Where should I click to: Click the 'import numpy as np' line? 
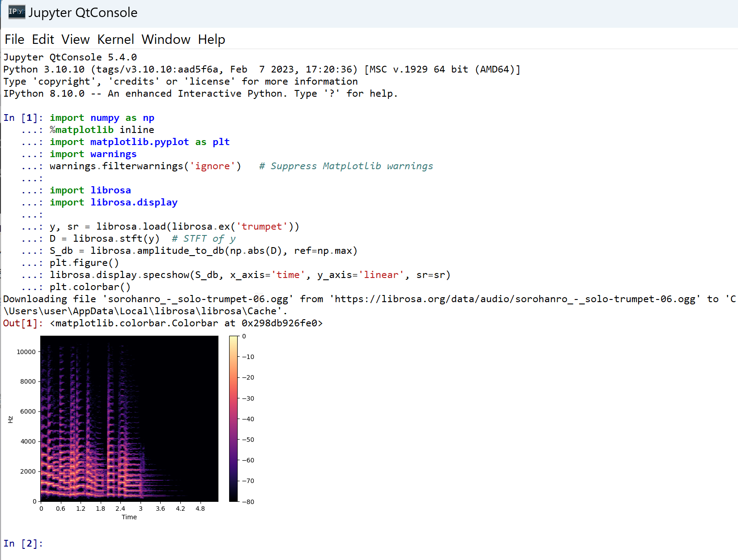[x=102, y=118]
